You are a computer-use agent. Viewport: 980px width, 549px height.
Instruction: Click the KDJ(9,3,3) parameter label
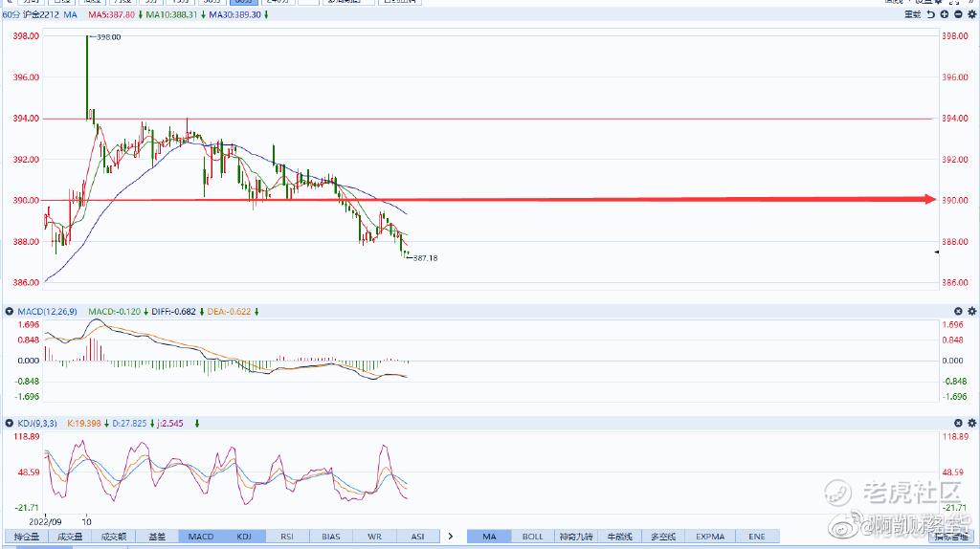click(x=37, y=423)
